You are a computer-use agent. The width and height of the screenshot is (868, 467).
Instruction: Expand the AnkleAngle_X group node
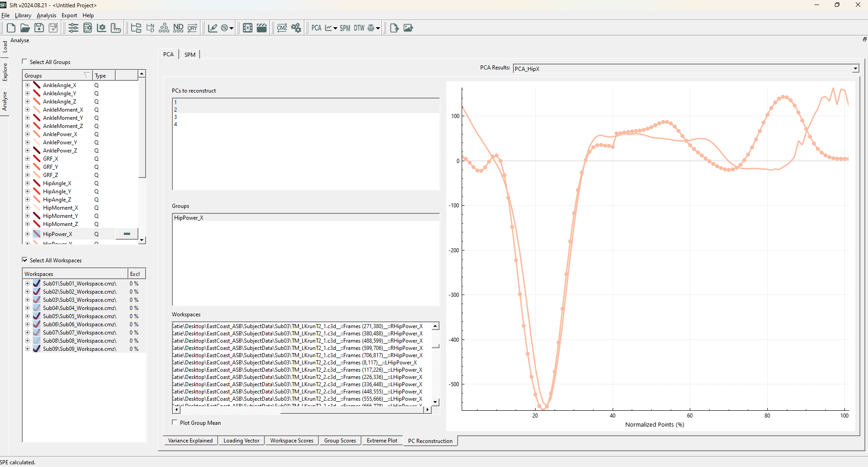point(27,85)
